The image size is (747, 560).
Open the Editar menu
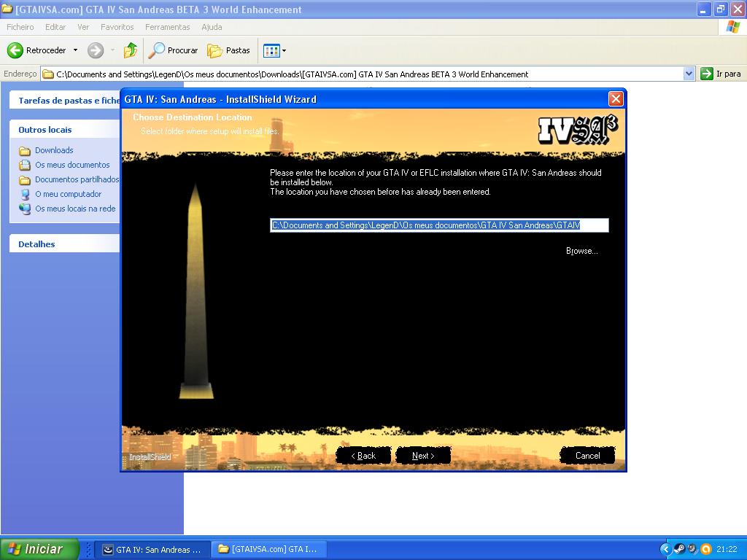pos(55,27)
